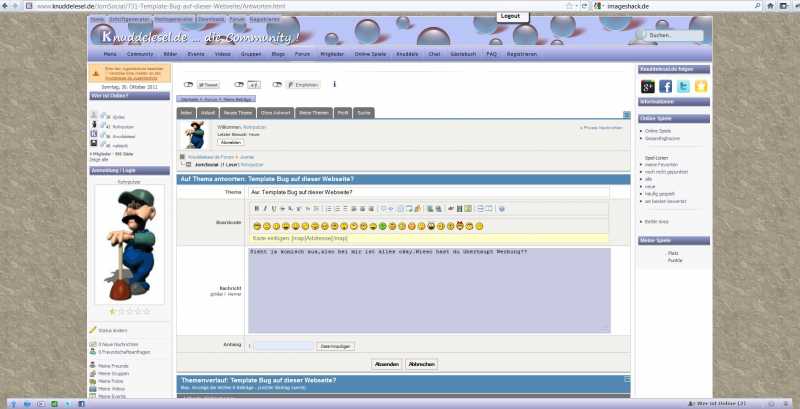Insert the red-horned devil emoticon
This screenshot has height=409, width=800.
460,226
